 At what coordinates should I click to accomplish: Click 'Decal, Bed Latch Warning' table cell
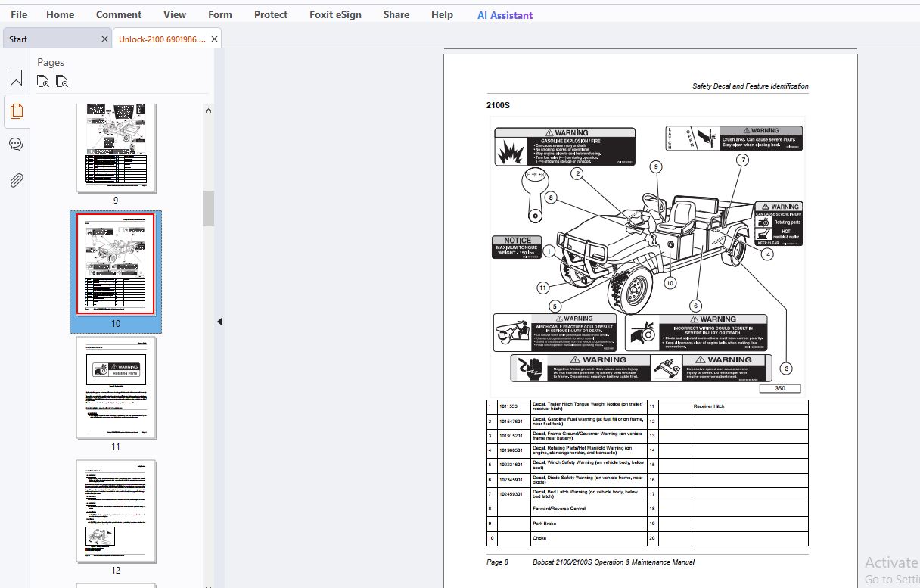589,494
